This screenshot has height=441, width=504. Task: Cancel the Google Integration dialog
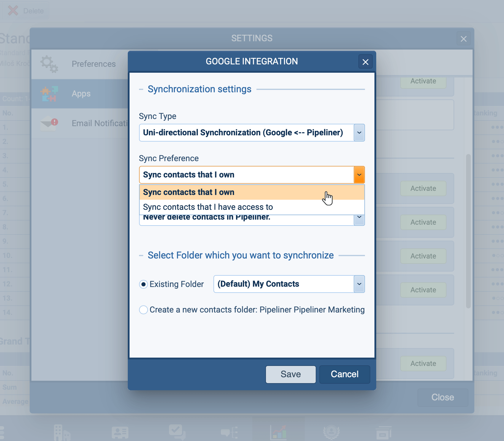(x=344, y=374)
